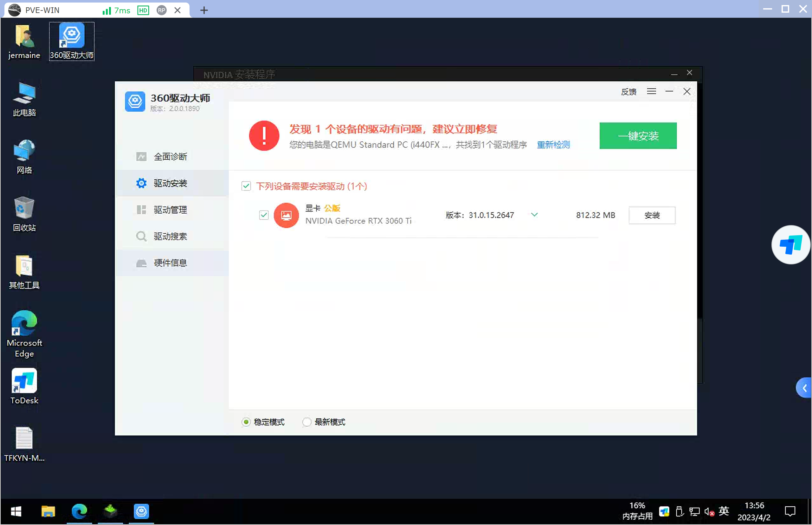
Task: Toggle the 下列设备需要安装驱动 select-all checkbox
Action: (x=246, y=186)
